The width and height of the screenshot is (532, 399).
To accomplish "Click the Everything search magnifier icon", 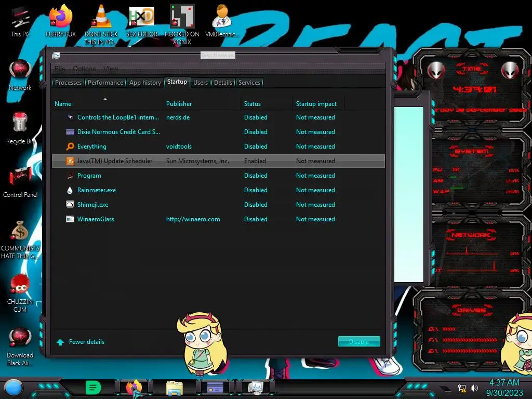I will coord(70,146).
